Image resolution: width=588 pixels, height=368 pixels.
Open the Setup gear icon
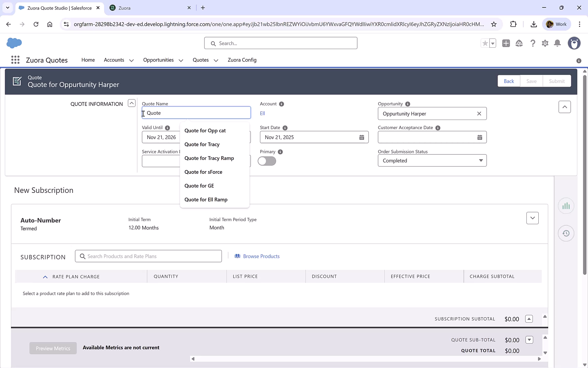[545, 43]
